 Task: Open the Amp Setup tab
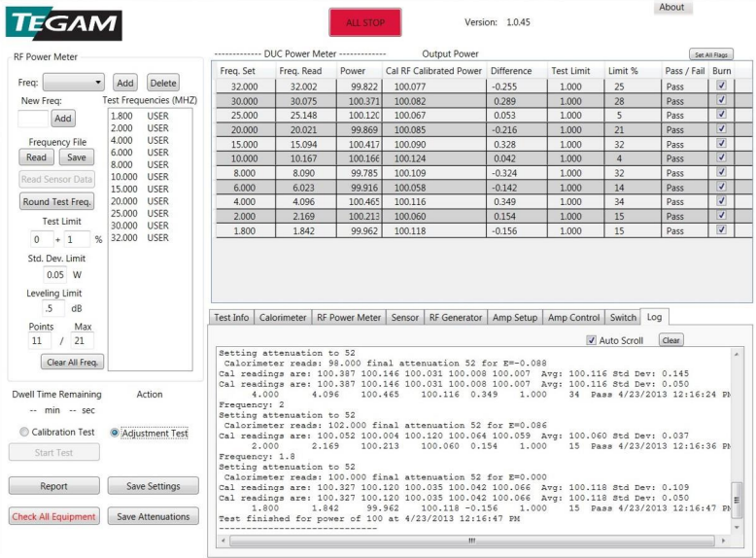pos(515,317)
